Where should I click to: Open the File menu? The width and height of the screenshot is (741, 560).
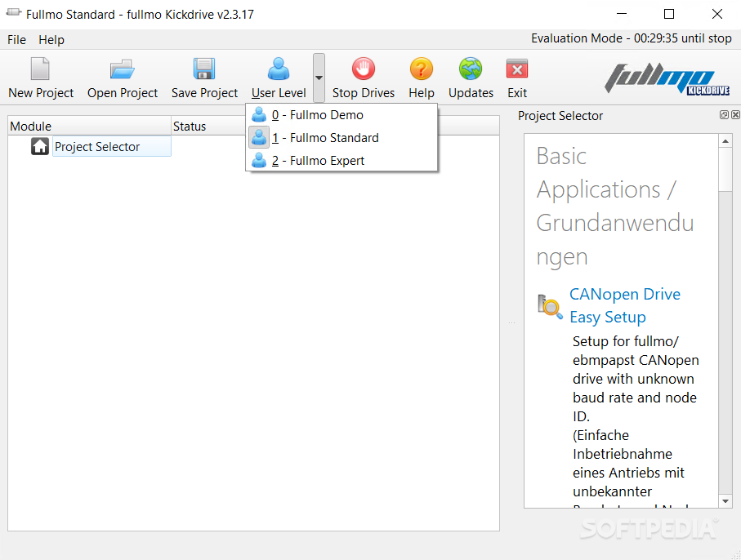click(16, 40)
